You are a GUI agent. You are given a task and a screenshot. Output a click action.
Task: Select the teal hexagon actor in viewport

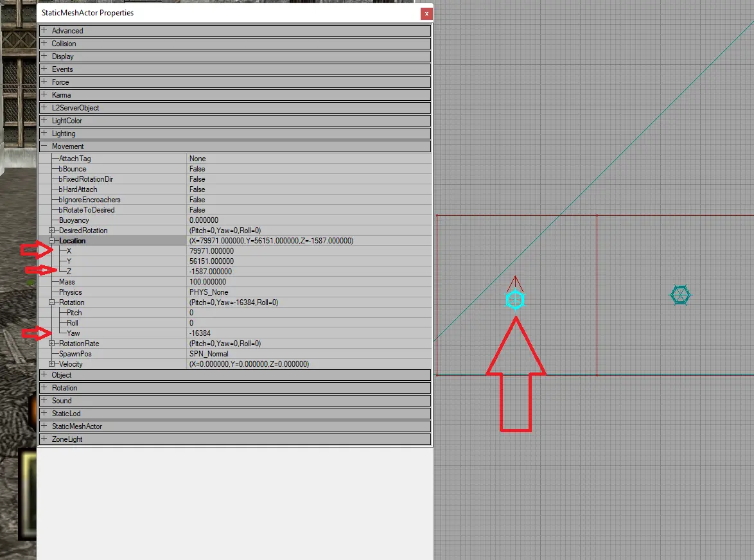pos(680,295)
